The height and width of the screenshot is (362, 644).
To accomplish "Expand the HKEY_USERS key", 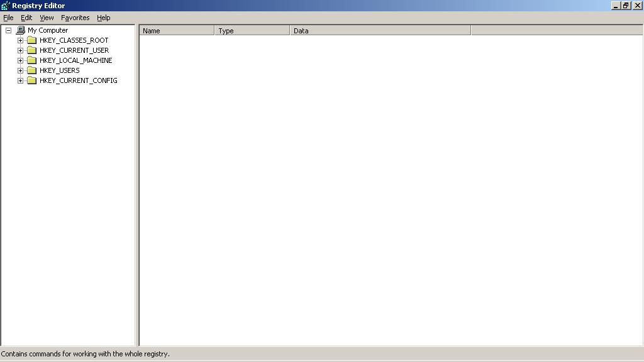I will pos(20,70).
